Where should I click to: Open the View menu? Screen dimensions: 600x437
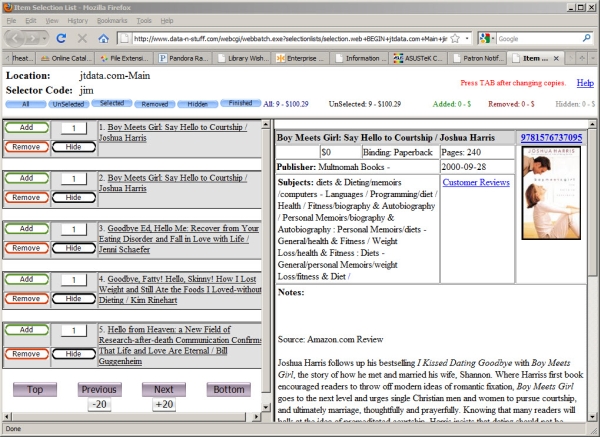[52, 21]
